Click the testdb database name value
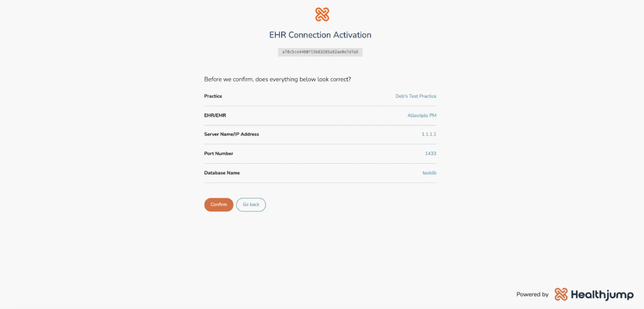 (429, 173)
